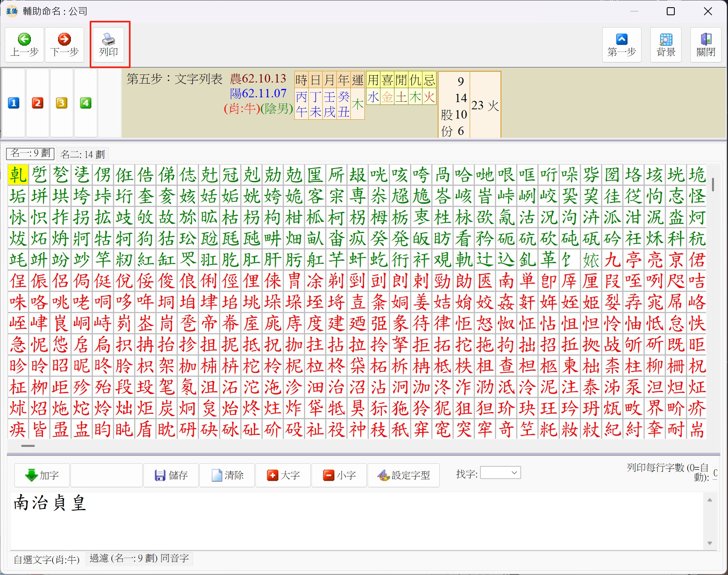Switch to the 名二: 14 劃 tab
Image resolution: width=728 pixels, height=575 pixels.
tap(82, 154)
